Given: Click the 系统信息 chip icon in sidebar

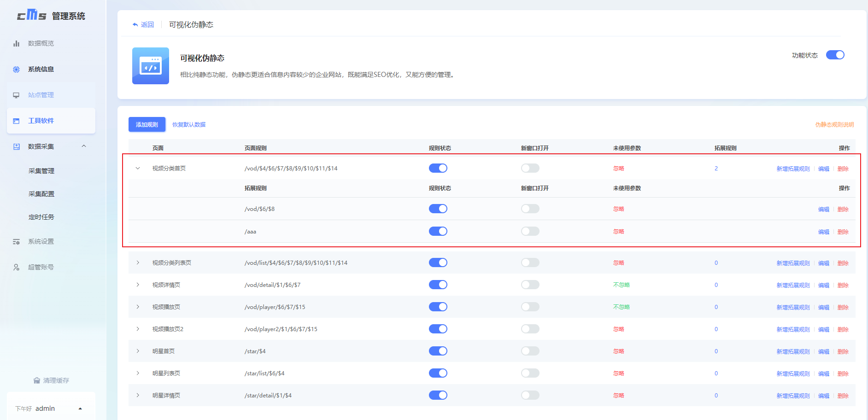Looking at the screenshot, I should [x=17, y=69].
